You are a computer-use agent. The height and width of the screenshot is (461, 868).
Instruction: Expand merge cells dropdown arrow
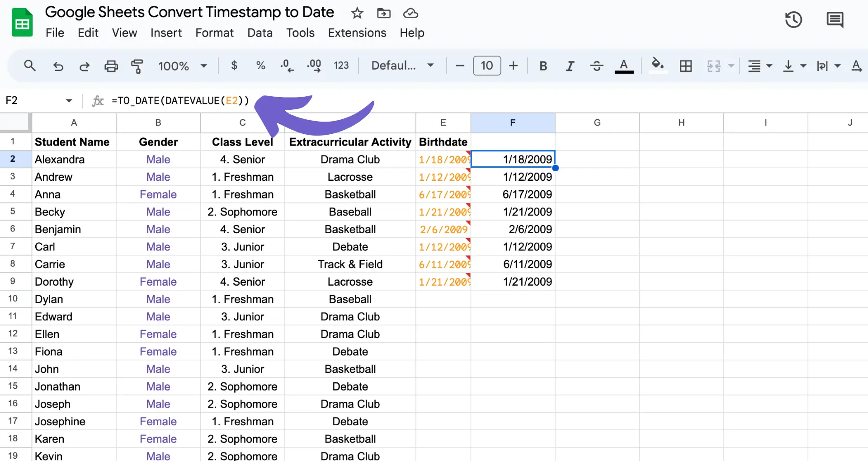click(x=731, y=66)
